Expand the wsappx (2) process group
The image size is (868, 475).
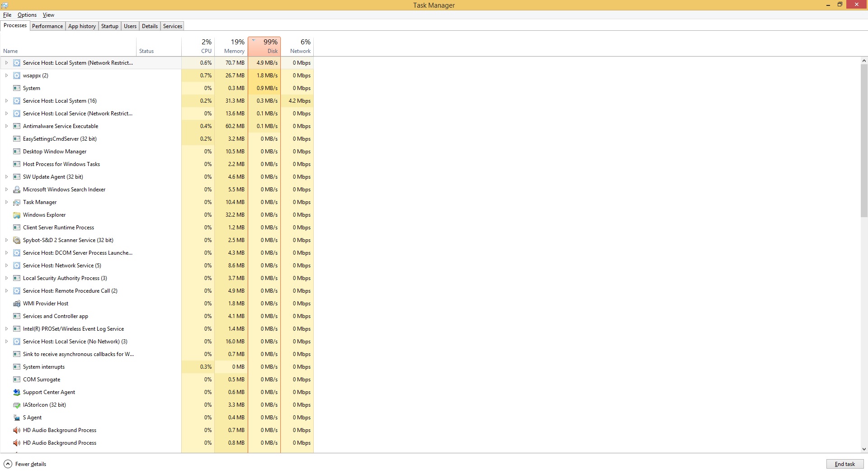tap(6, 76)
